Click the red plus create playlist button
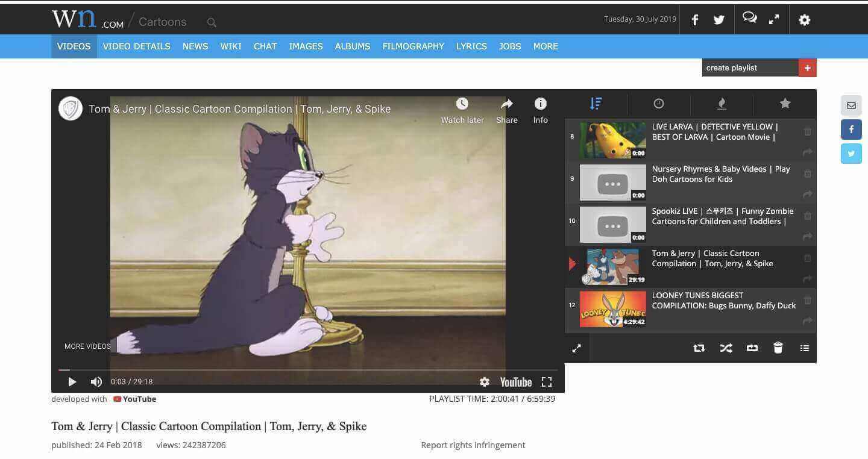 808,67
